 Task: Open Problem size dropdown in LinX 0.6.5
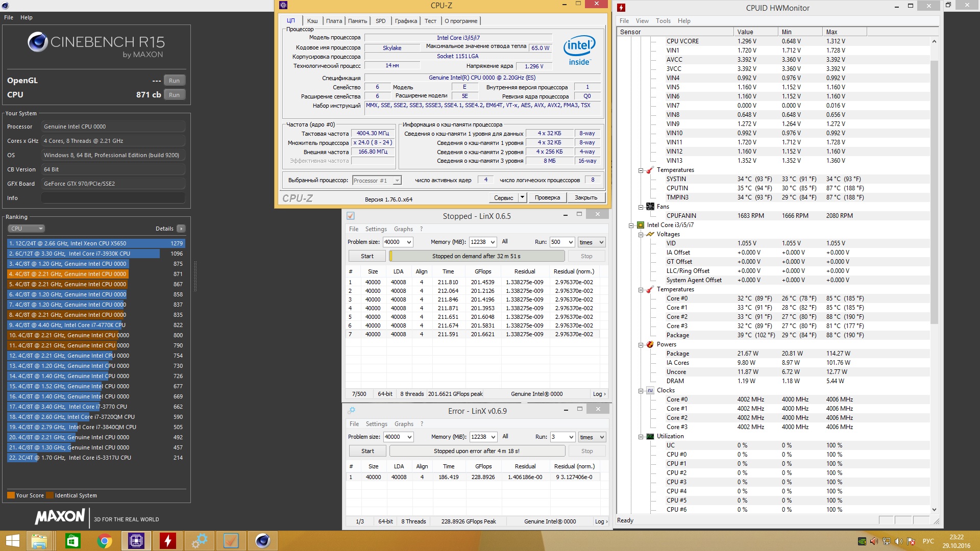coord(409,242)
